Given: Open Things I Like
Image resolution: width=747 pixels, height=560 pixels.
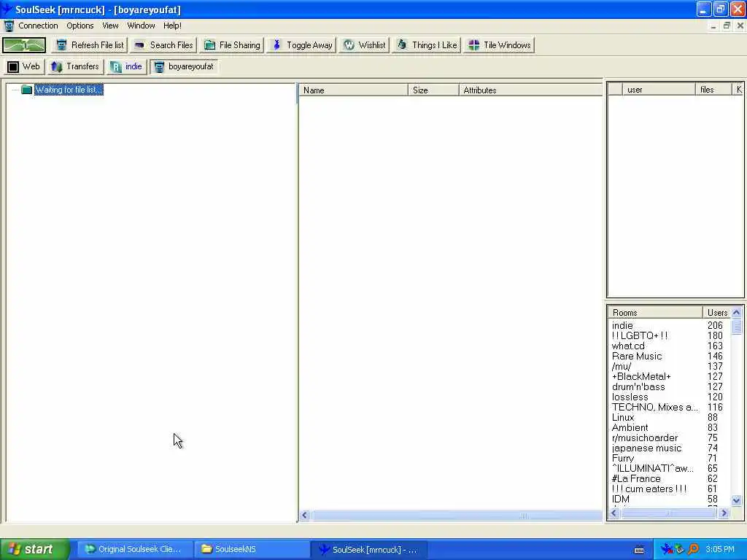Looking at the screenshot, I should (426, 45).
